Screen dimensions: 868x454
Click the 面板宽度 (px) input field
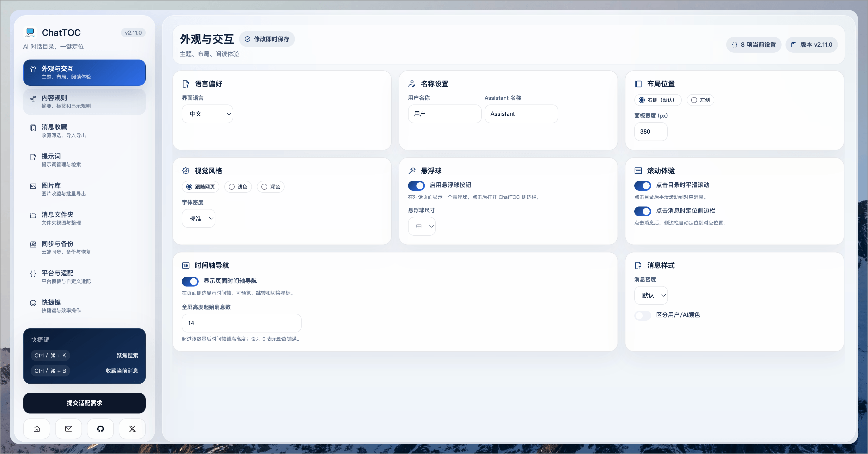coord(651,132)
